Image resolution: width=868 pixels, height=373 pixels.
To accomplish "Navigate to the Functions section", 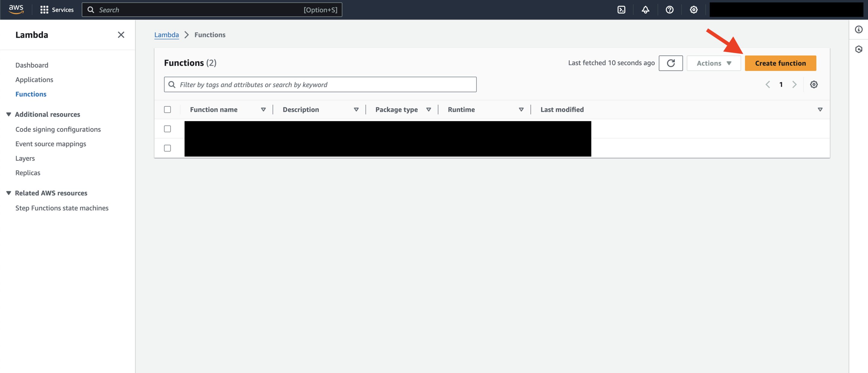I will (31, 93).
